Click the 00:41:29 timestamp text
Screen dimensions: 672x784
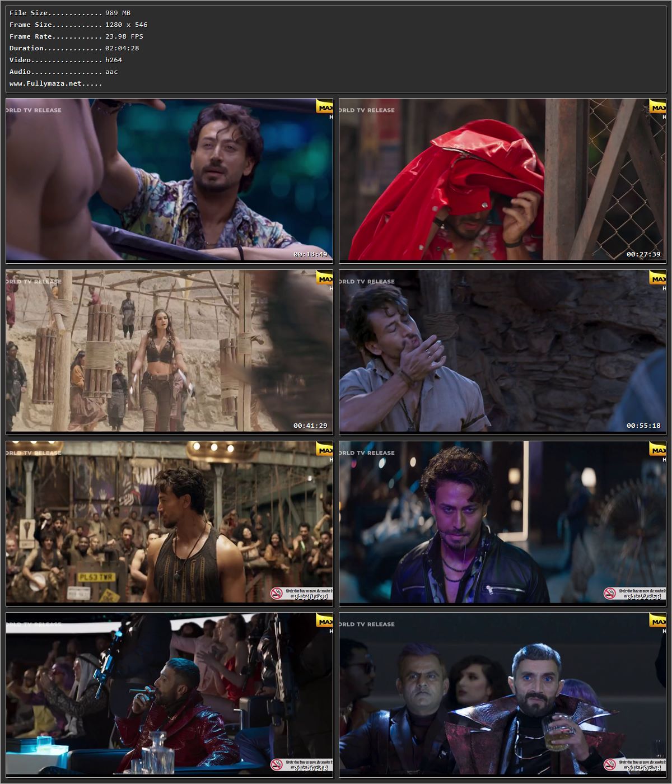310,426
